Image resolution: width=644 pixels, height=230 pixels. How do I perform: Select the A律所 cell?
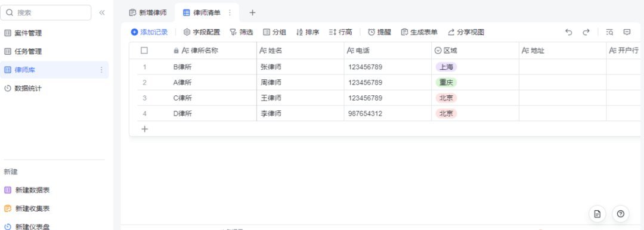click(213, 83)
